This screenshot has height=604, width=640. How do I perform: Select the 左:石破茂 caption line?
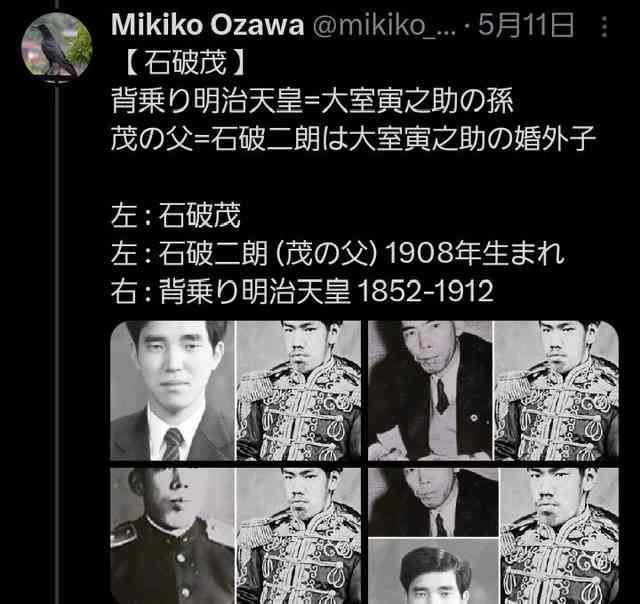(x=176, y=215)
